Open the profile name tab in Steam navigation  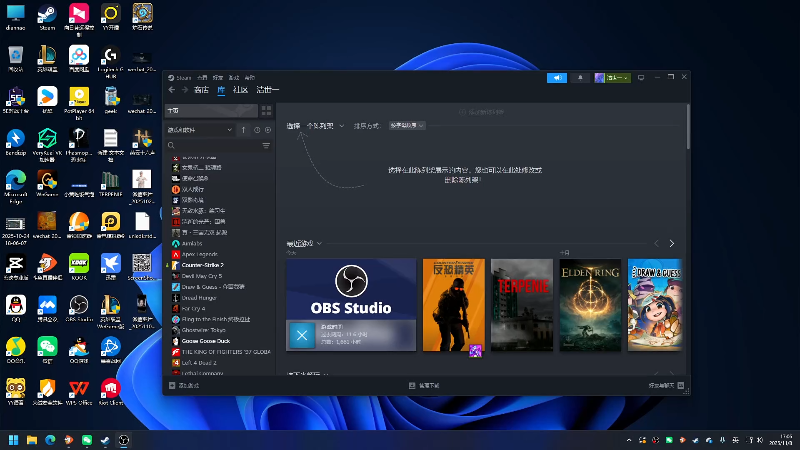267,90
